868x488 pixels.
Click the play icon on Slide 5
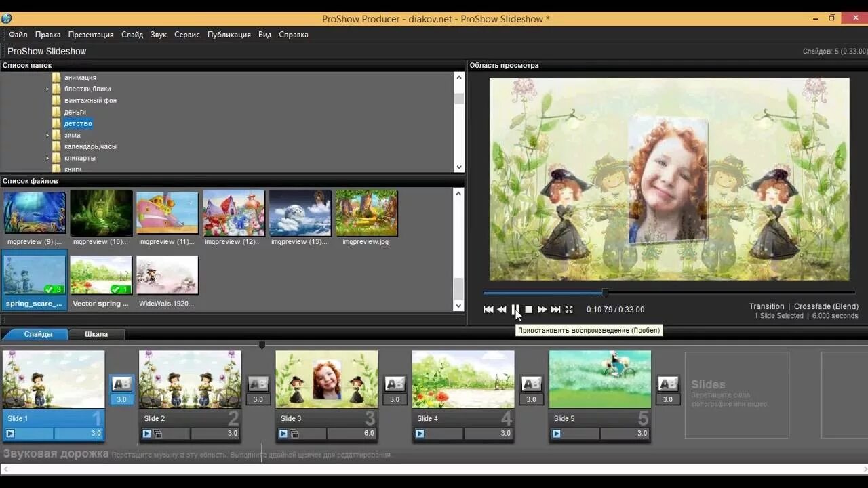click(x=557, y=434)
